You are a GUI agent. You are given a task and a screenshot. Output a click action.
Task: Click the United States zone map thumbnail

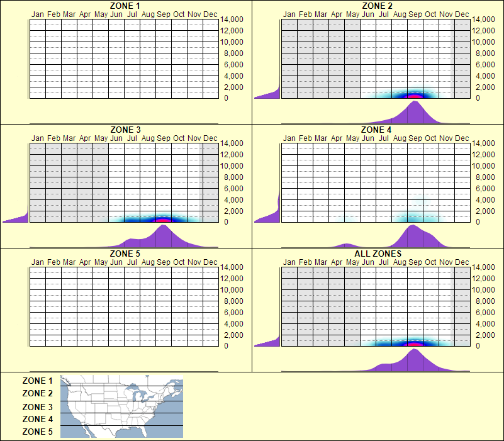(x=121, y=406)
